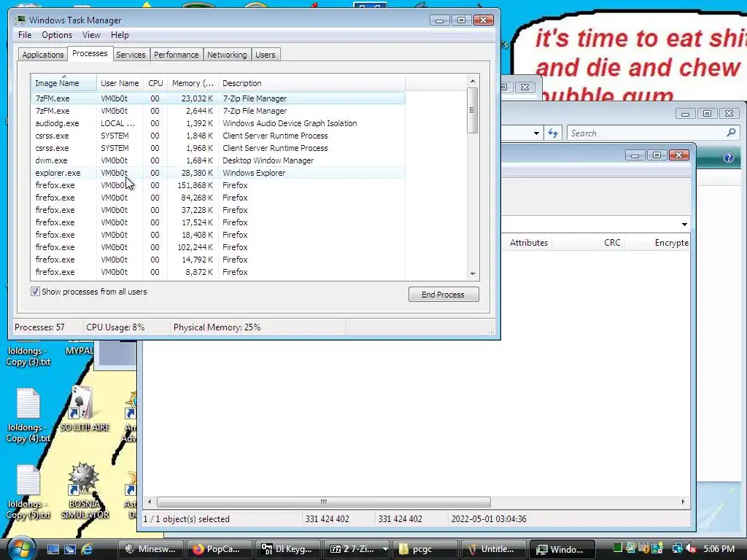This screenshot has width=747, height=560.
Task: Open the BOSNIA SIMULATOR desktop shortcut
Action: coord(84,491)
